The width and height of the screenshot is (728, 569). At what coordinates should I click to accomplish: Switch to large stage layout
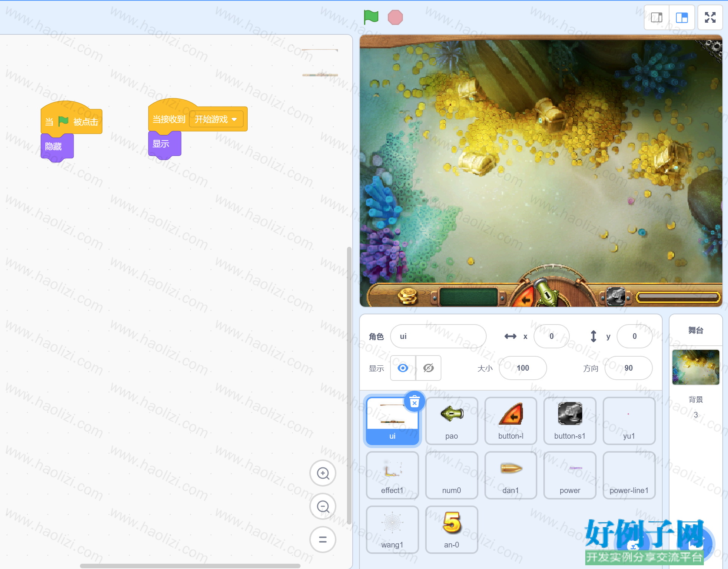pos(682,17)
